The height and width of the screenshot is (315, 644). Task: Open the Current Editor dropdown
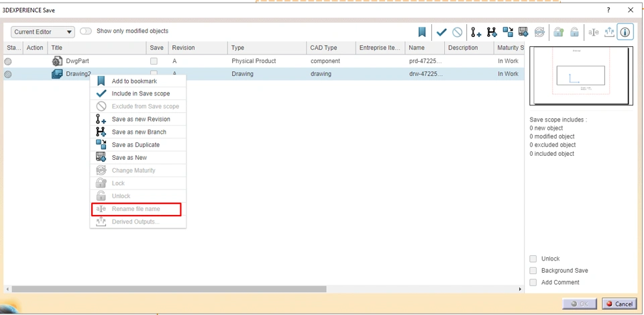click(x=43, y=32)
